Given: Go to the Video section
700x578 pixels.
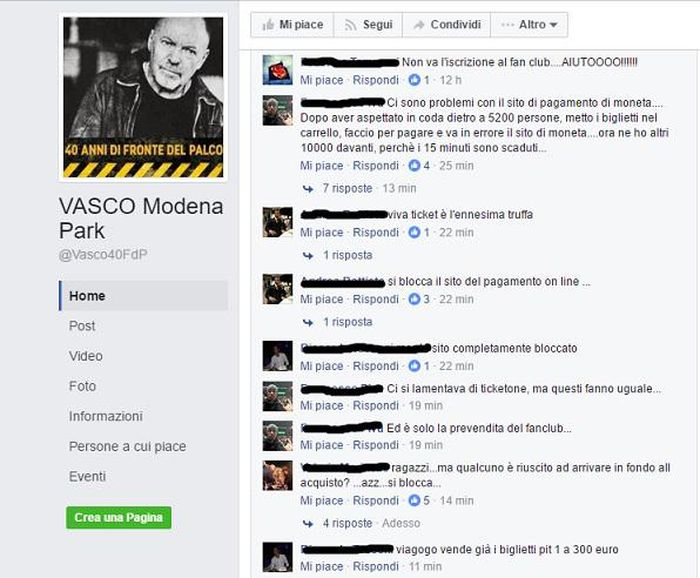Looking at the screenshot, I should [x=86, y=356].
